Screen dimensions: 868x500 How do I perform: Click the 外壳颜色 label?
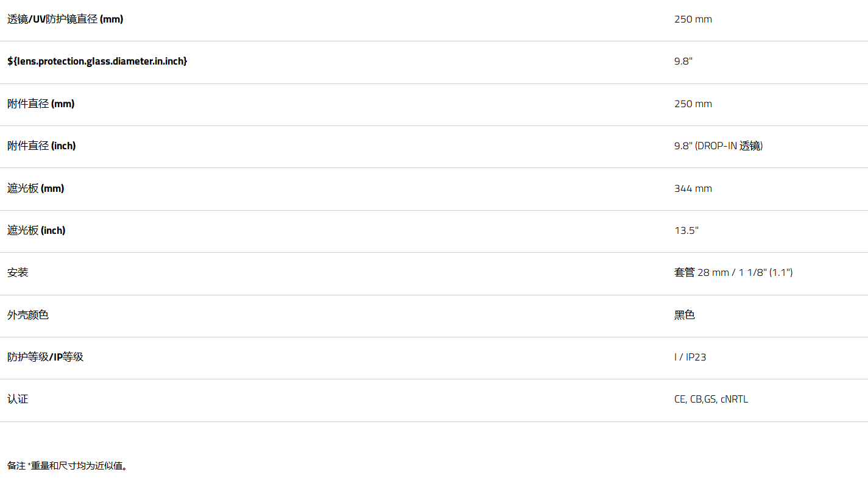(x=28, y=315)
